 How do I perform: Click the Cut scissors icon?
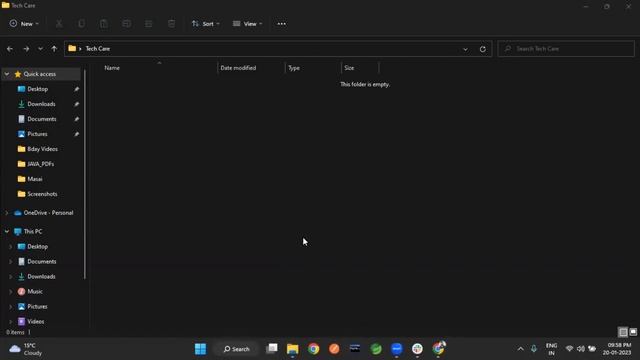(59, 24)
